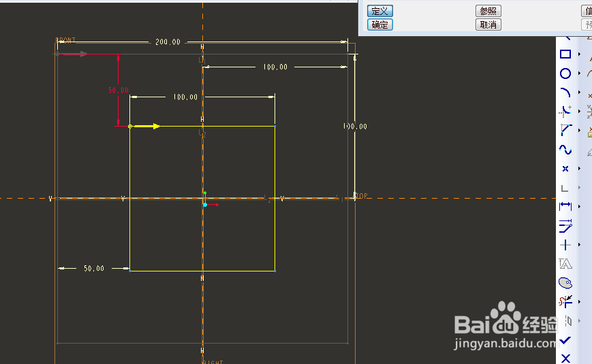Expand the Trim tool flyout arrow
592x364 pixels.
point(579,301)
